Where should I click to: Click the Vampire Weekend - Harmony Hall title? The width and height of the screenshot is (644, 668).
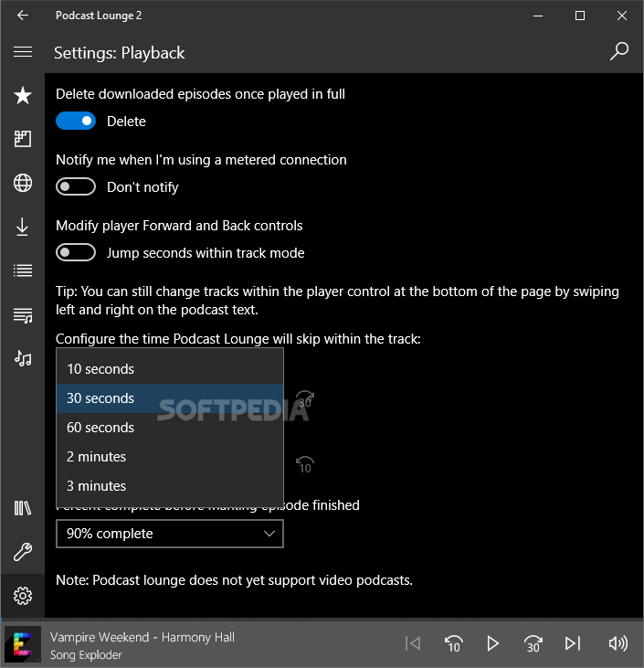click(x=143, y=637)
